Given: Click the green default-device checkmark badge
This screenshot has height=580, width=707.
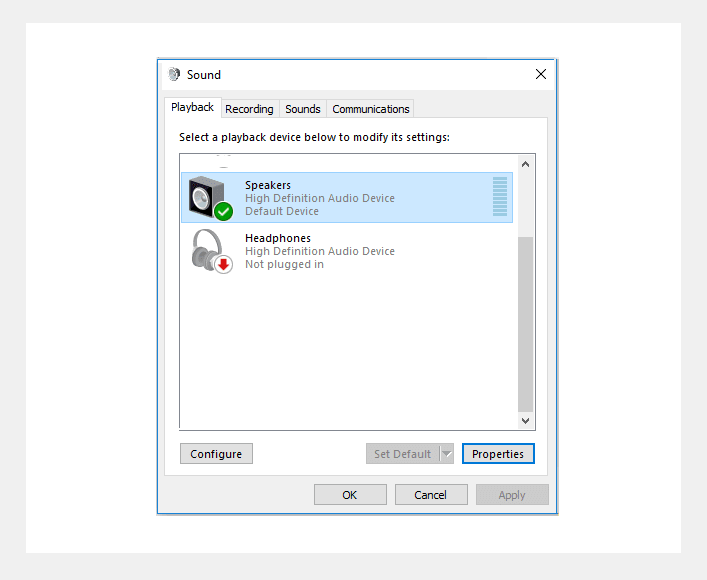Looking at the screenshot, I should [224, 211].
